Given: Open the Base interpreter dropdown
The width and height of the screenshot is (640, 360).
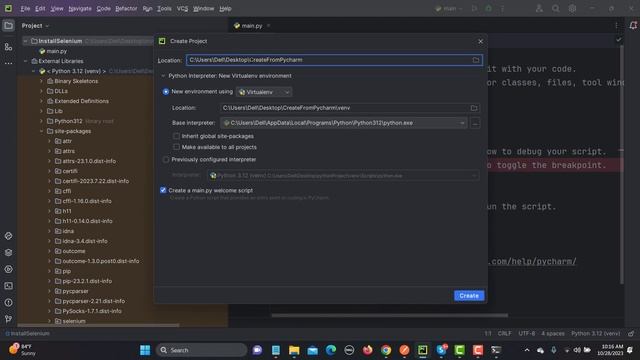Looking at the screenshot, I should coord(343,123).
